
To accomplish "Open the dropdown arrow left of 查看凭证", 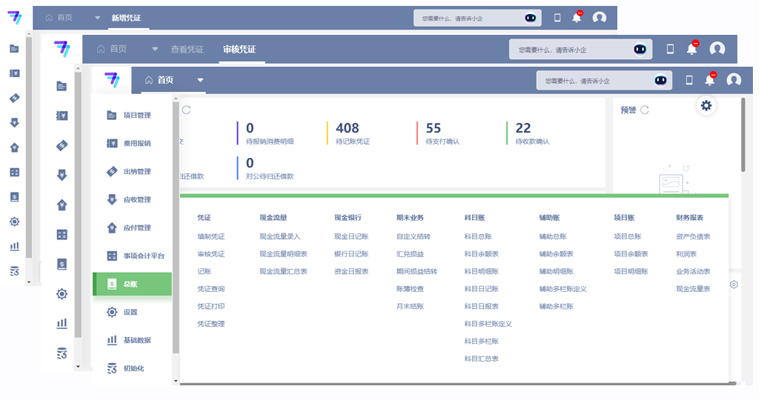I will pyautogui.click(x=155, y=49).
